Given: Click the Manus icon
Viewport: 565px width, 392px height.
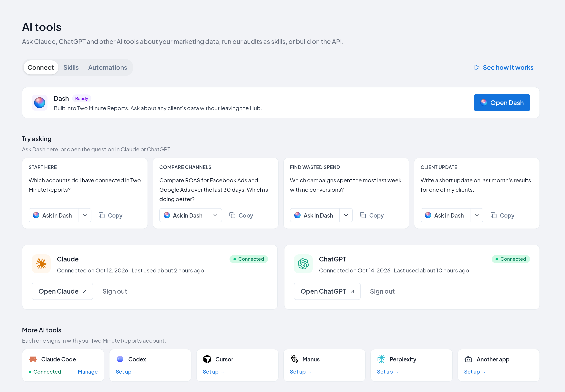Looking at the screenshot, I should (x=294, y=359).
